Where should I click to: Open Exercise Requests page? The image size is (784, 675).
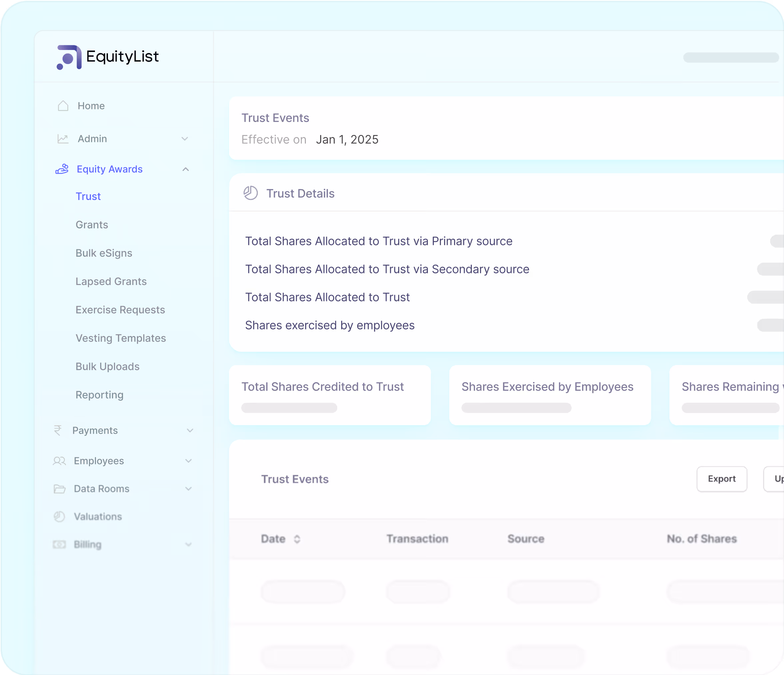[x=120, y=310]
